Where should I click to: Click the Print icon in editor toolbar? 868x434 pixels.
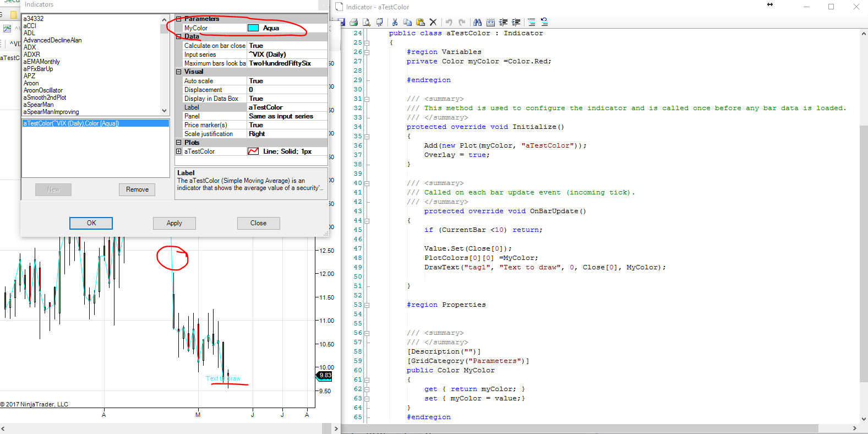coord(353,22)
